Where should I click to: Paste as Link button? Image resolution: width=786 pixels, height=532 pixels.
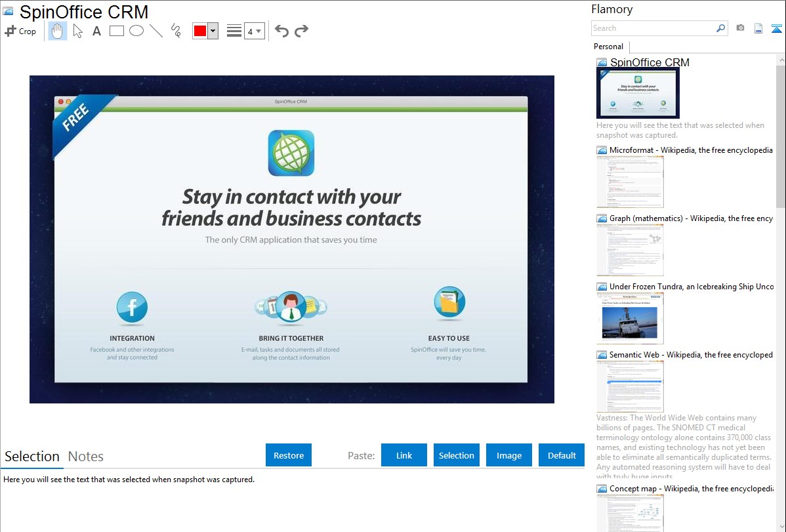tap(404, 455)
